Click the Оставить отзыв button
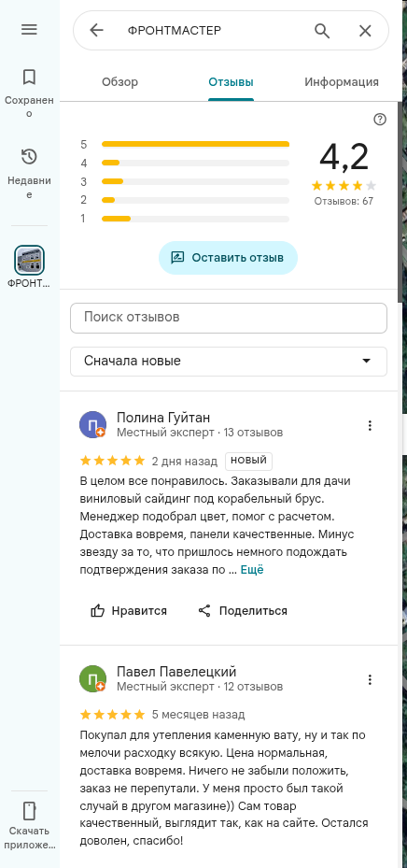 tap(228, 258)
